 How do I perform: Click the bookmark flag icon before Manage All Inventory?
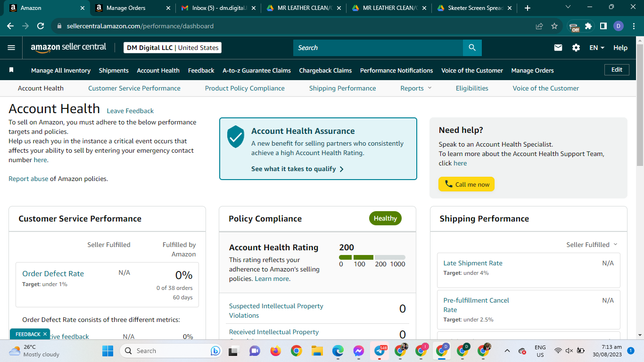pyautogui.click(x=11, y=70)
